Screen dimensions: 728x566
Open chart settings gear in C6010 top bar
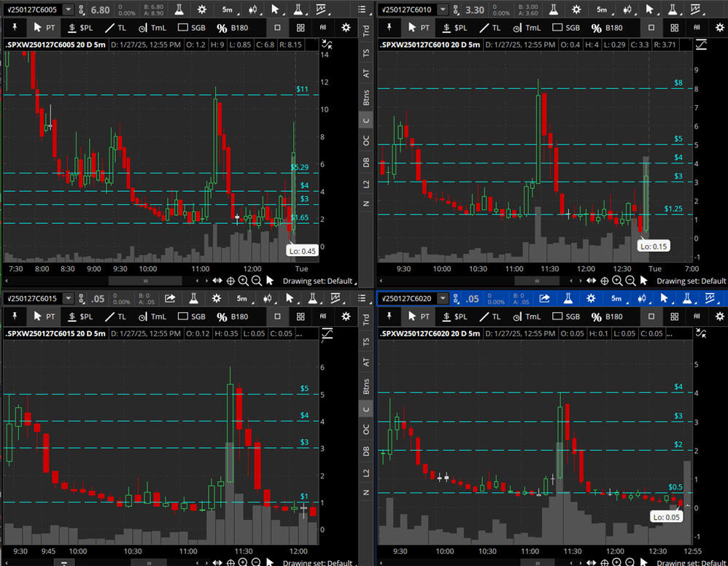[576, 9]
